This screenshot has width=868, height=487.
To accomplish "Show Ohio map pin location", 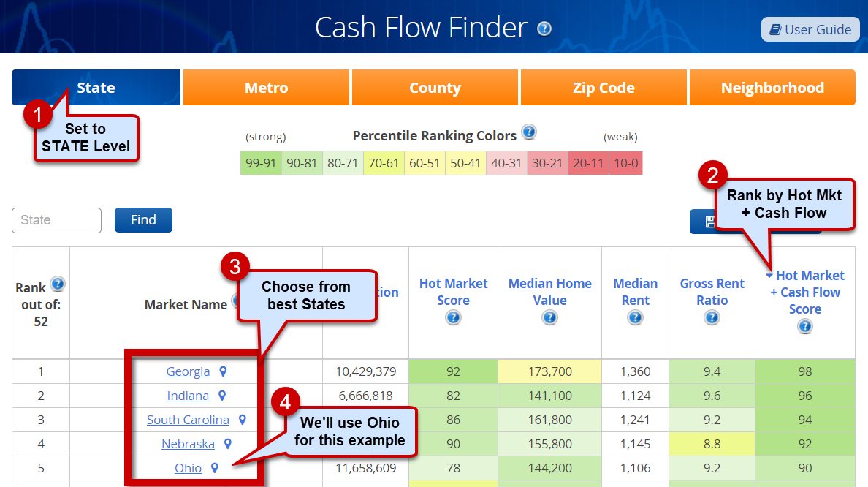I will 215,468.
